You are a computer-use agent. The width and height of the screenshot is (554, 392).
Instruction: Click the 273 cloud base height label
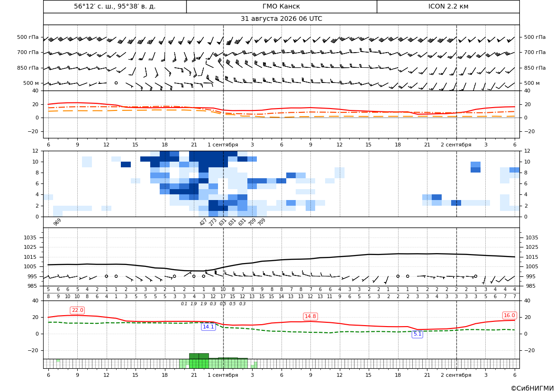pos(213,222)
